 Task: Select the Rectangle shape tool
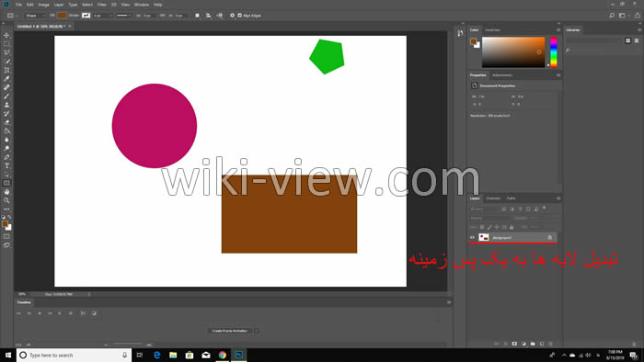pyautogui.click(x=6, y=183)
